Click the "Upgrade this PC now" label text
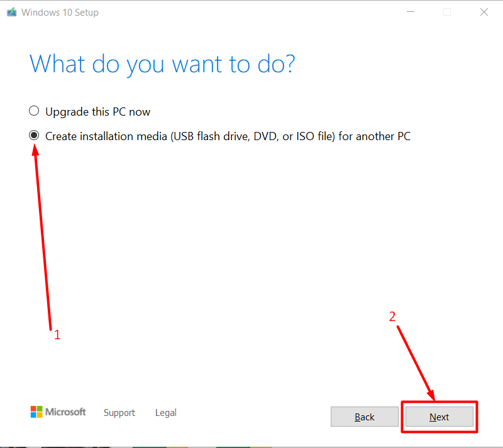The width and height of the screenshot is (503, 448). coord(98,112)
